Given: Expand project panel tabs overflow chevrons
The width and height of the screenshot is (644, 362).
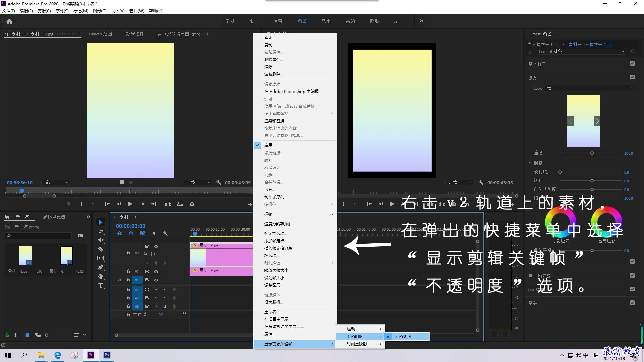Looking at the screenshot, I should (88, 217).
